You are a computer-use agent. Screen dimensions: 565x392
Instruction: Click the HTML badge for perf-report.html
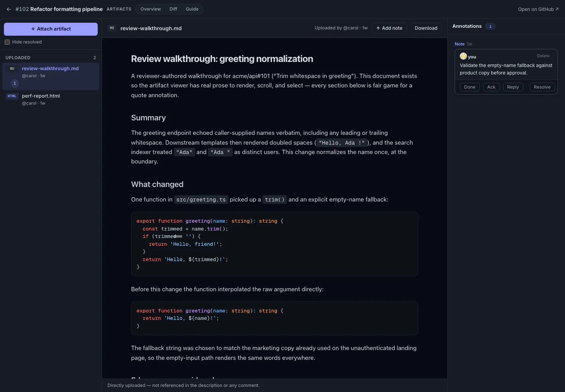[x=12, y=96]
